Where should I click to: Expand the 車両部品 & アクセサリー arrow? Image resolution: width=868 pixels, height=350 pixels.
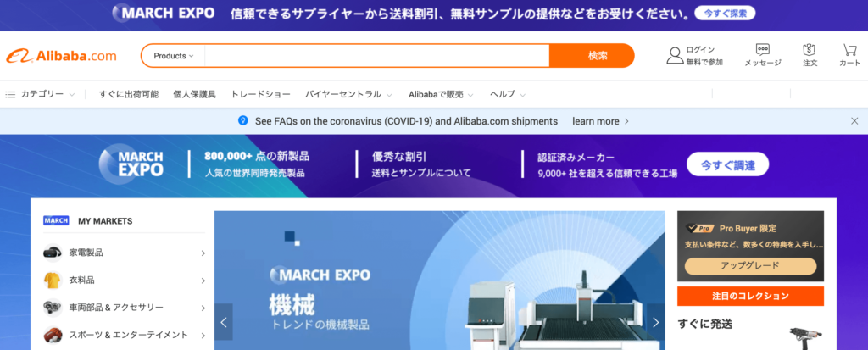pos(203,308)
